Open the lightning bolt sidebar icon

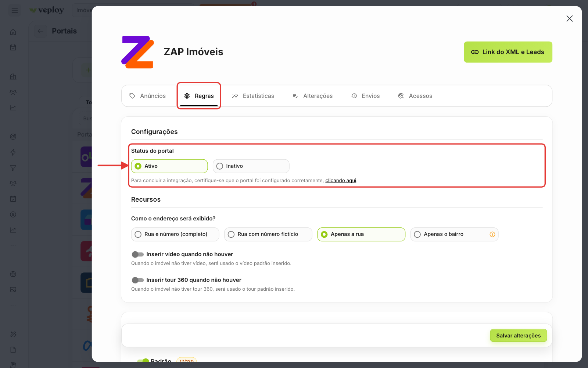(13, 152)
